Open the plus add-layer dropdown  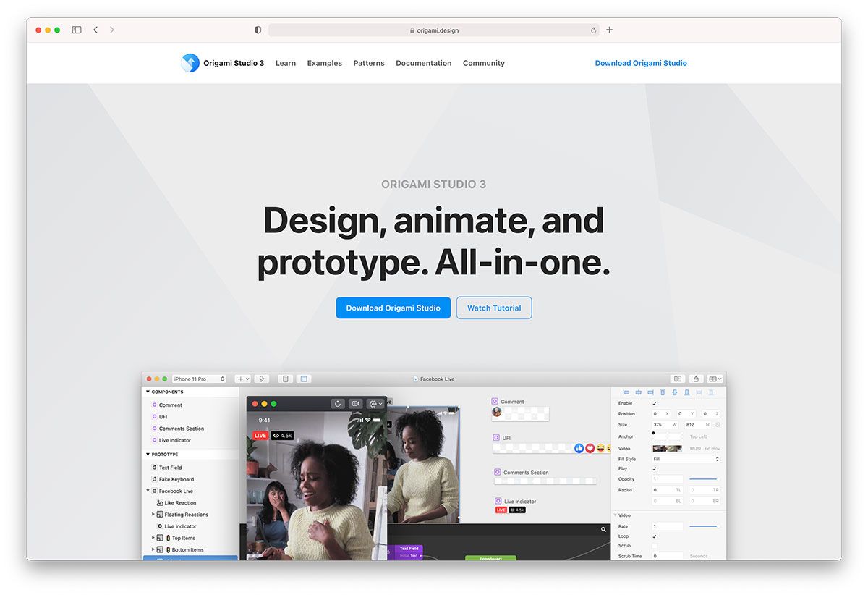point(242,379)
